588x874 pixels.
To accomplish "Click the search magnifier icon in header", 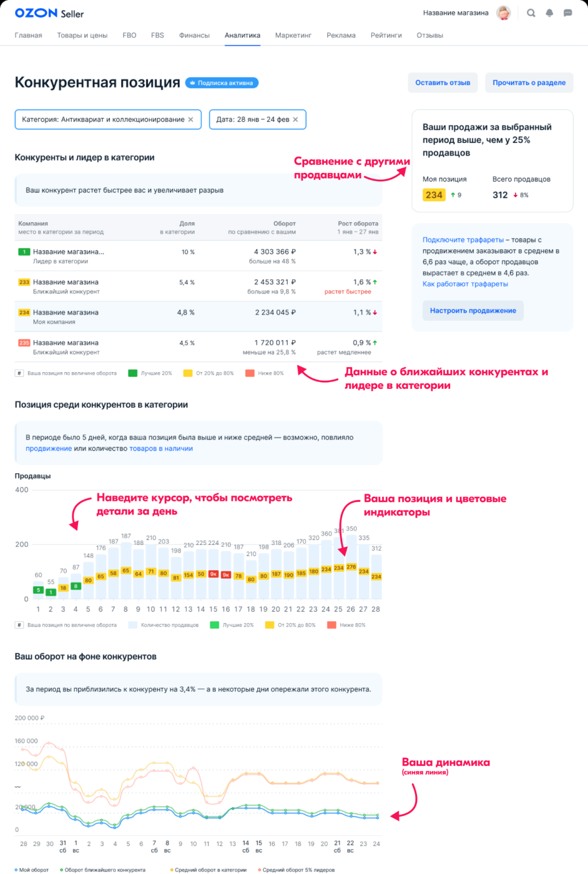I will [x=531, y=13].
